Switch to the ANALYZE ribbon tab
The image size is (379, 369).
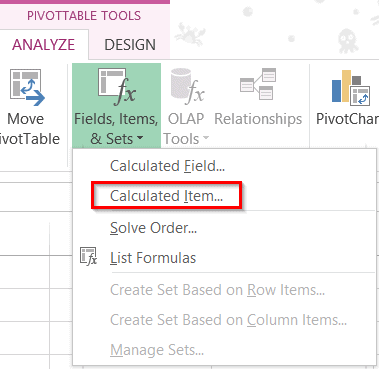click(44, 45)
